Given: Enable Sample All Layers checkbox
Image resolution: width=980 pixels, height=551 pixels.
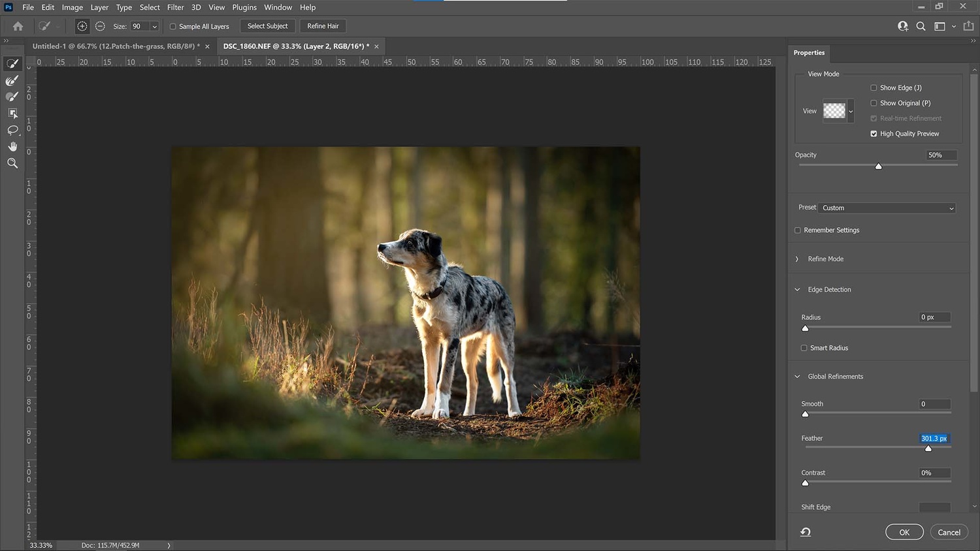Looking at the screenshot, I should coord(173,26).
